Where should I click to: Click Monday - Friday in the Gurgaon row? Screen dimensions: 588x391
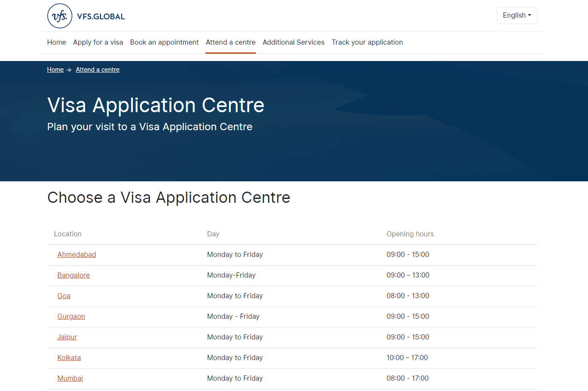coord(233,316)
